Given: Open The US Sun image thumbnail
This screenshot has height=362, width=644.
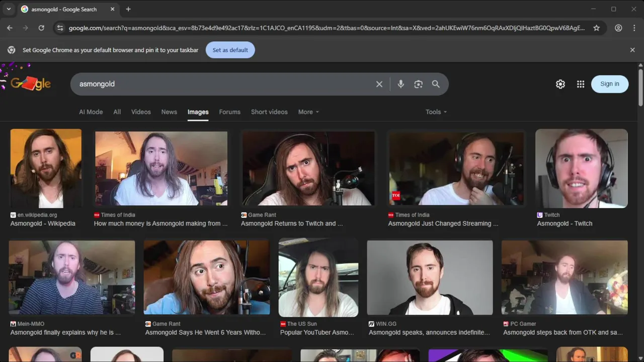Looking at the screenshot, I should click(x=318, y=278).
